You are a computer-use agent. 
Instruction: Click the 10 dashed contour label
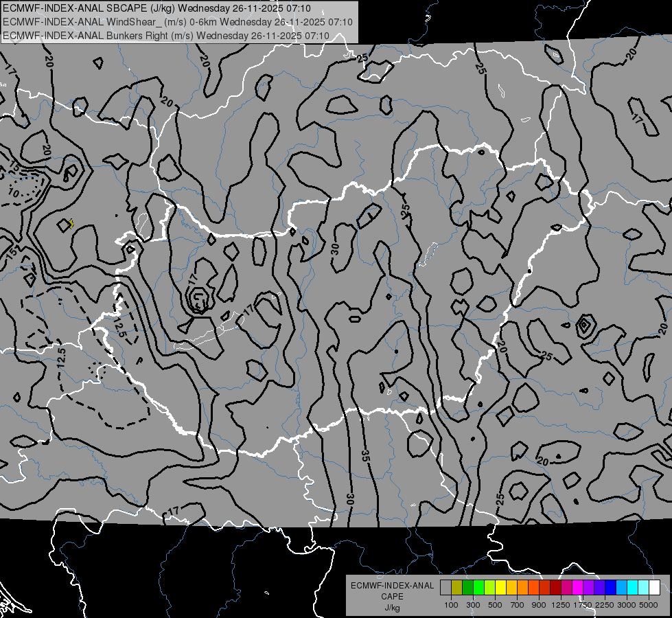tap(14, 193)
